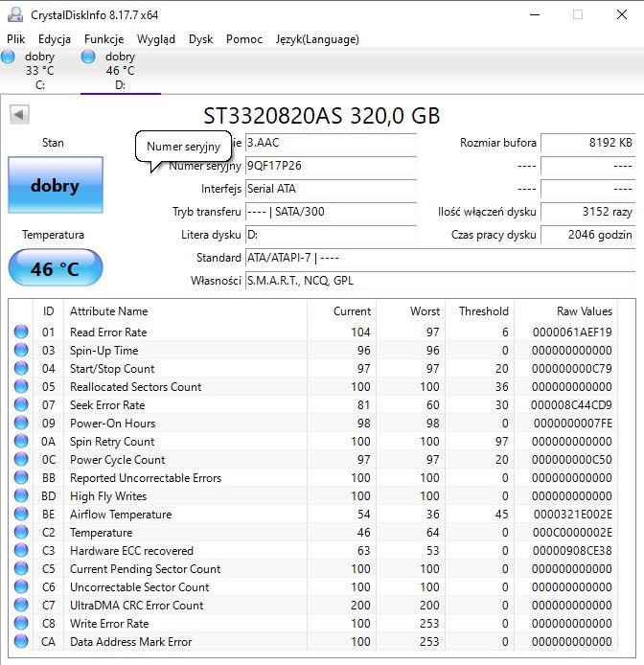Close the CrystalDiskInfo window

[x=622, y=14]
